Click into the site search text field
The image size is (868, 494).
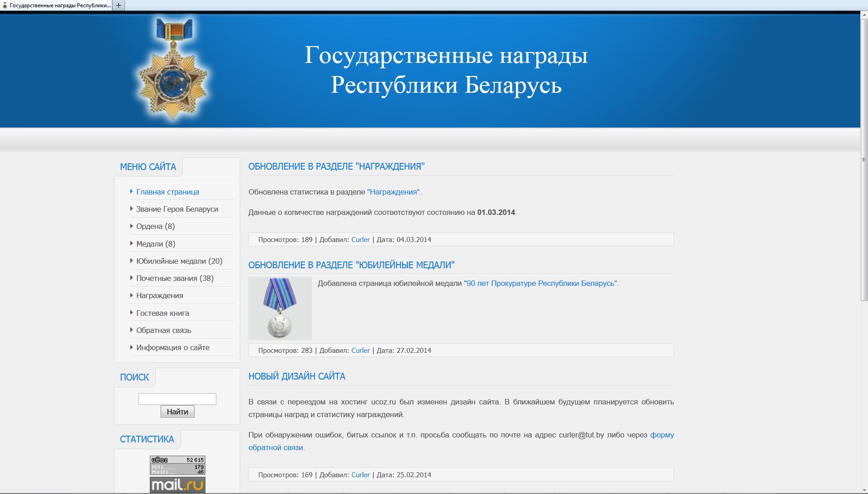click(177, 399)
